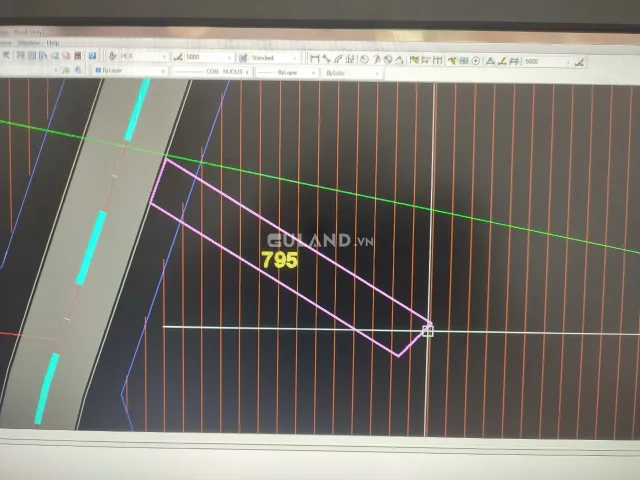Select the Continue dimension tool
The width and height of the screenshot is (640, 480).
coord(438,60)
